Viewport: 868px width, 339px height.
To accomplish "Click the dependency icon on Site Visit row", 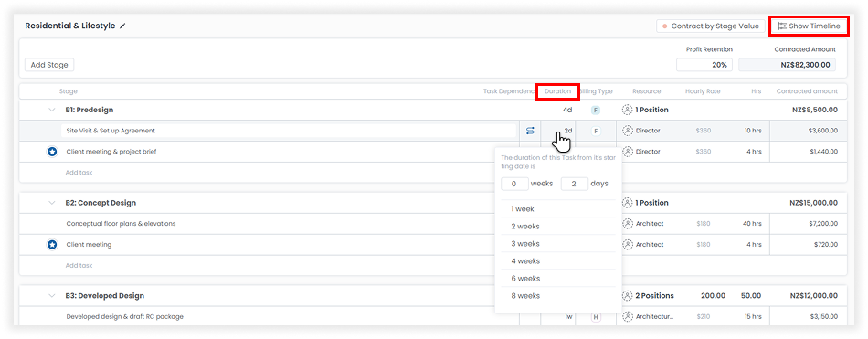I will pyautogui.click(x=530, y=131).
